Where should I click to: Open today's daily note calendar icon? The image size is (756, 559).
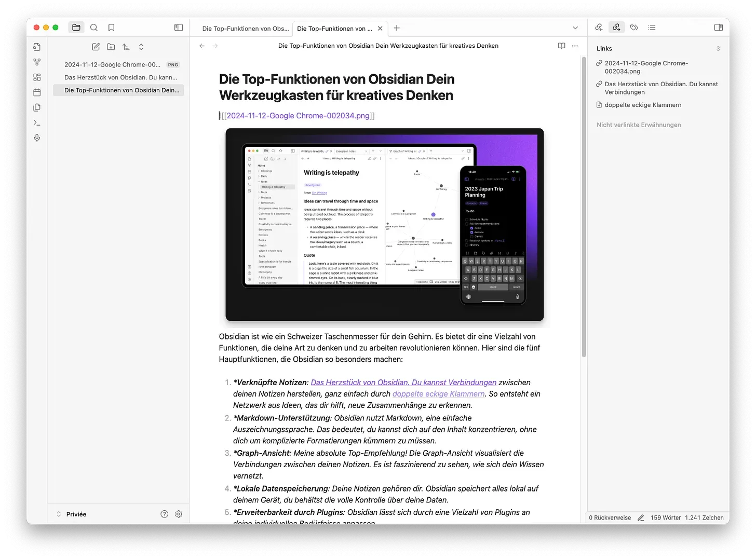point(37,92)
